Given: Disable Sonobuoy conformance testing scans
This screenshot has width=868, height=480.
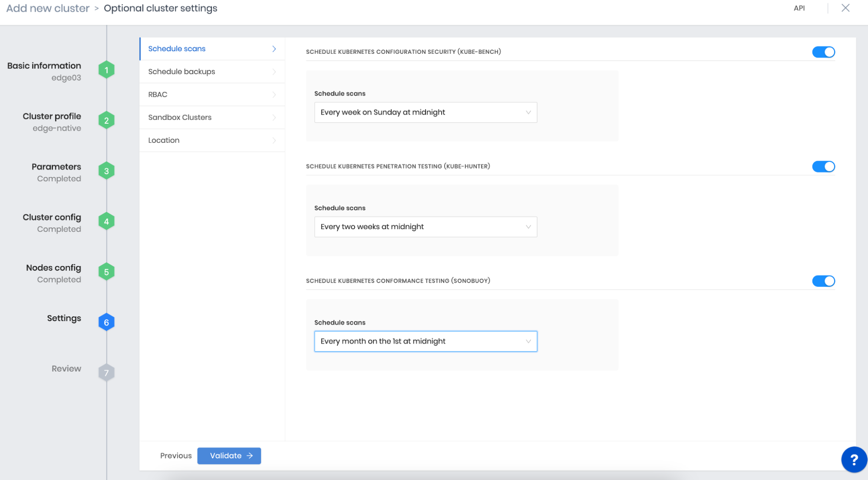Looking at the screenshot, I should 823,281.
